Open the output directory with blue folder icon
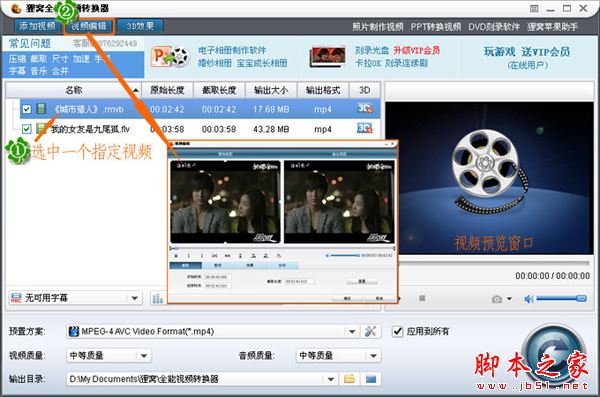Viewport: 600px width, 397px height. pos(370,379)
